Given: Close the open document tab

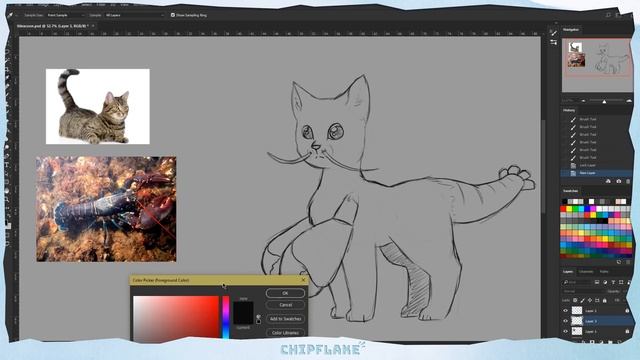Looking at the screenshot, I should pos(93,26).
